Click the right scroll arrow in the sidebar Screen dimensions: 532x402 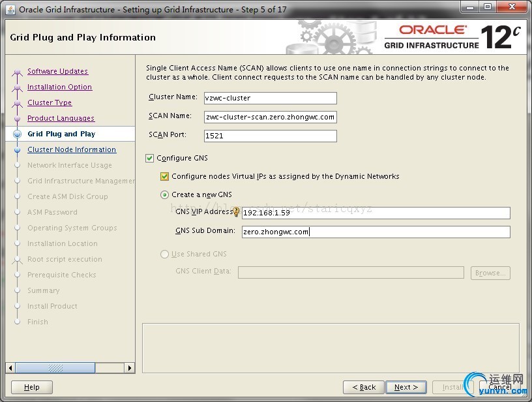[130, 368]
